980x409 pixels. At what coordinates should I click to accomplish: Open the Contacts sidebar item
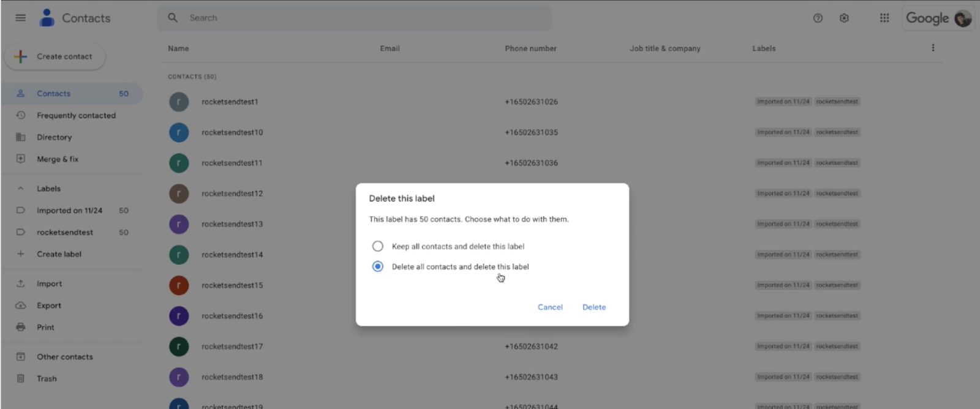72,94
